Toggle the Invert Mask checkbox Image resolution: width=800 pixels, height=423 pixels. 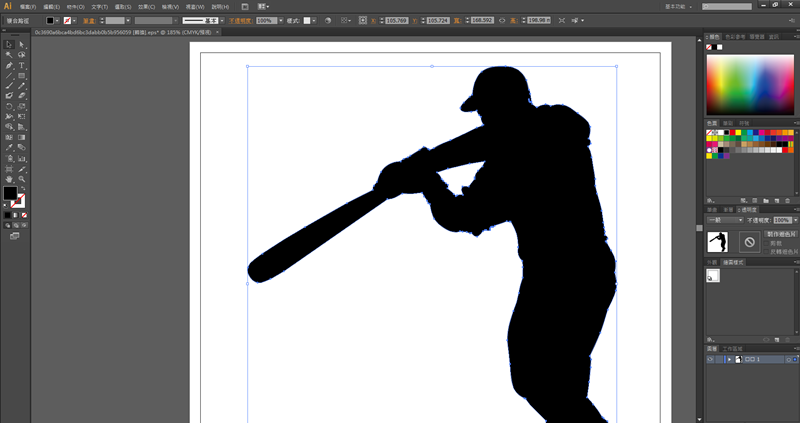766,251
